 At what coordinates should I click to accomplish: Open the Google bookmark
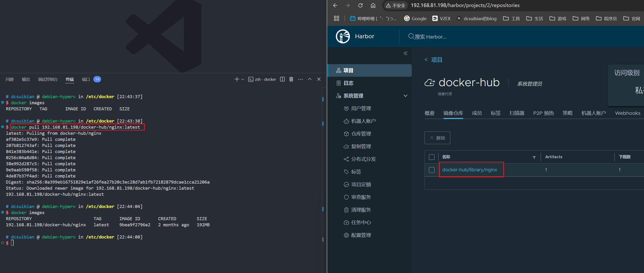pyautogui.click(x=415, y=18)
